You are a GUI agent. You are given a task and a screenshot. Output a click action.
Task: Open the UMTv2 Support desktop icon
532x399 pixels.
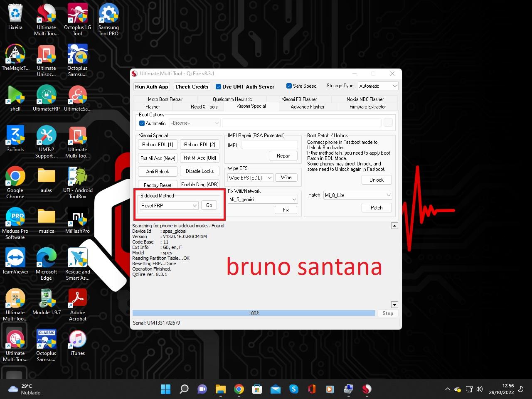pyautogui.click(x=46, y=142)
